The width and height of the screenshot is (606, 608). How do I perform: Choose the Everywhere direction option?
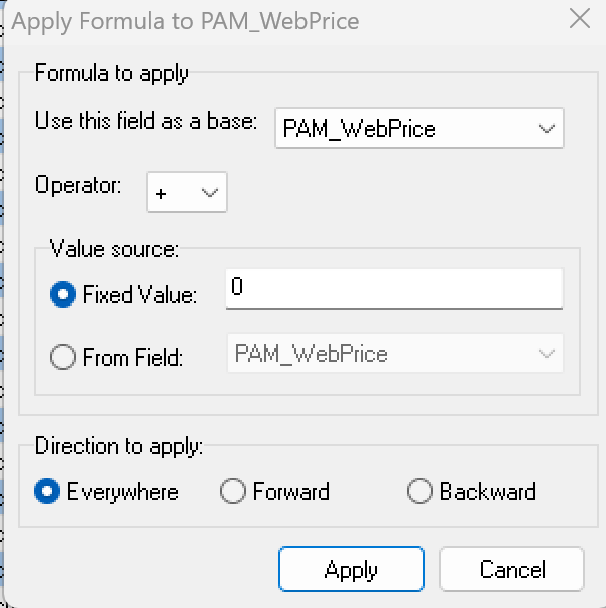coord(47,492)
